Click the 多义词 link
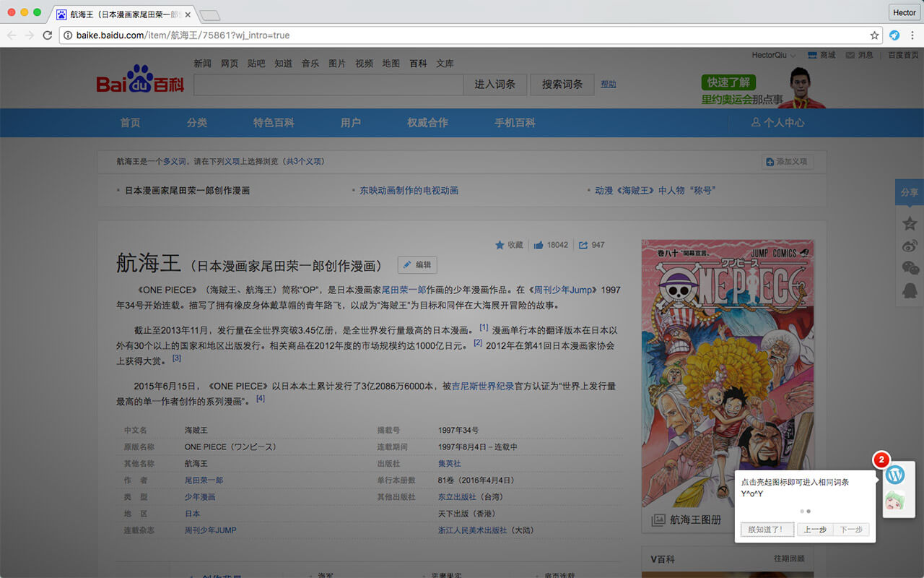 point(174,162)
